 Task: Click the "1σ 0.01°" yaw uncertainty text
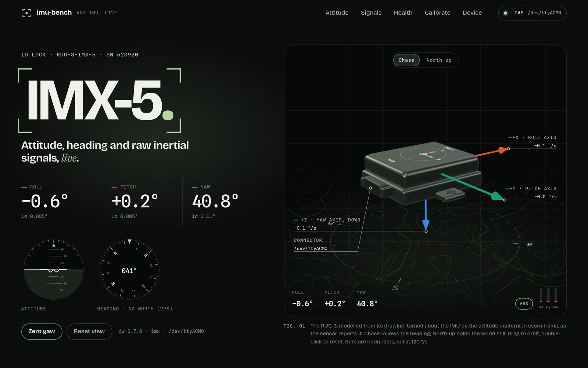[x=204, y=216]
